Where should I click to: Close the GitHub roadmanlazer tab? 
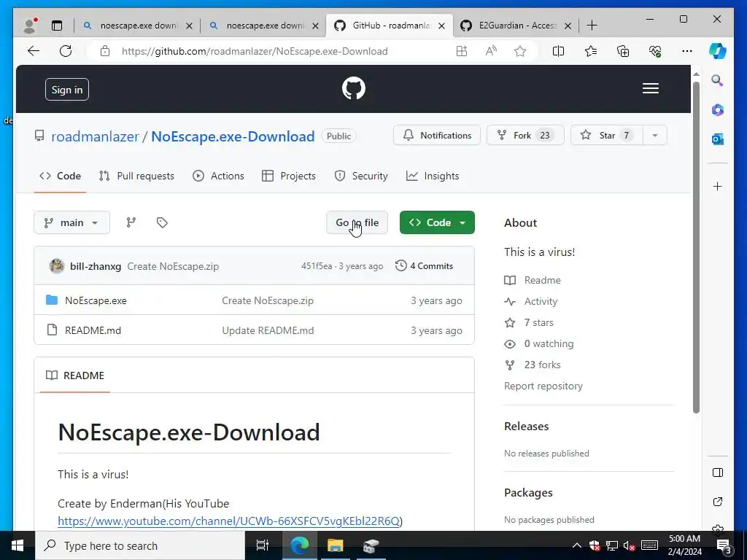pos(441,26)
